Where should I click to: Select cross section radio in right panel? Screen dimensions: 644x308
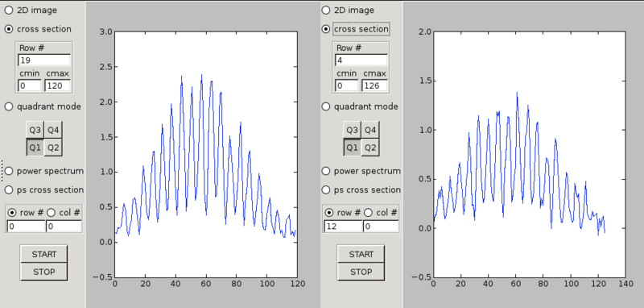pyautogui.click(x=325, y=29)
